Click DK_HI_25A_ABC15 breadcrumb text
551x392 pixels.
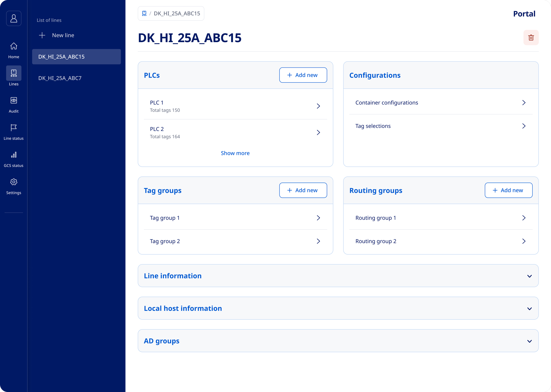pyautogui.click(x=177, y=13)
